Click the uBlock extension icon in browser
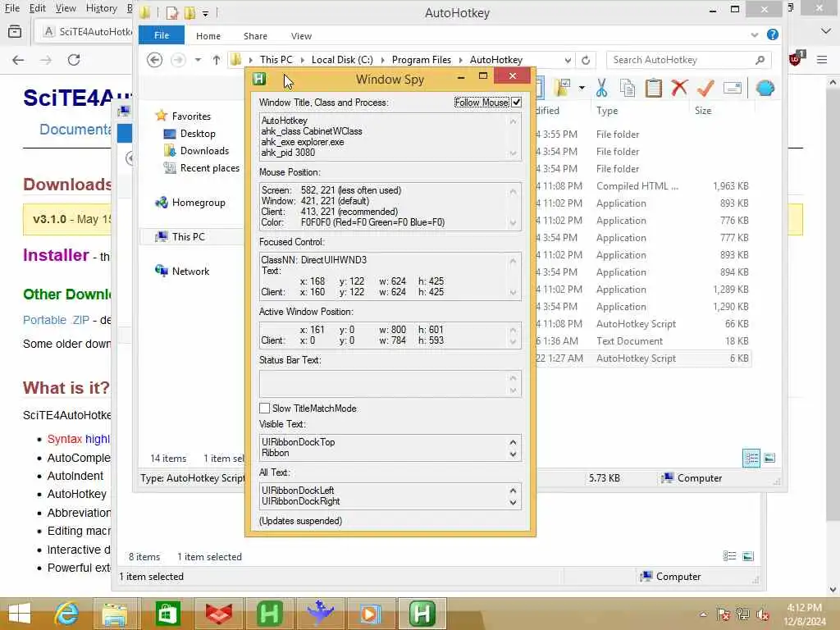This screenshot has width=840, height=630. 796,58
